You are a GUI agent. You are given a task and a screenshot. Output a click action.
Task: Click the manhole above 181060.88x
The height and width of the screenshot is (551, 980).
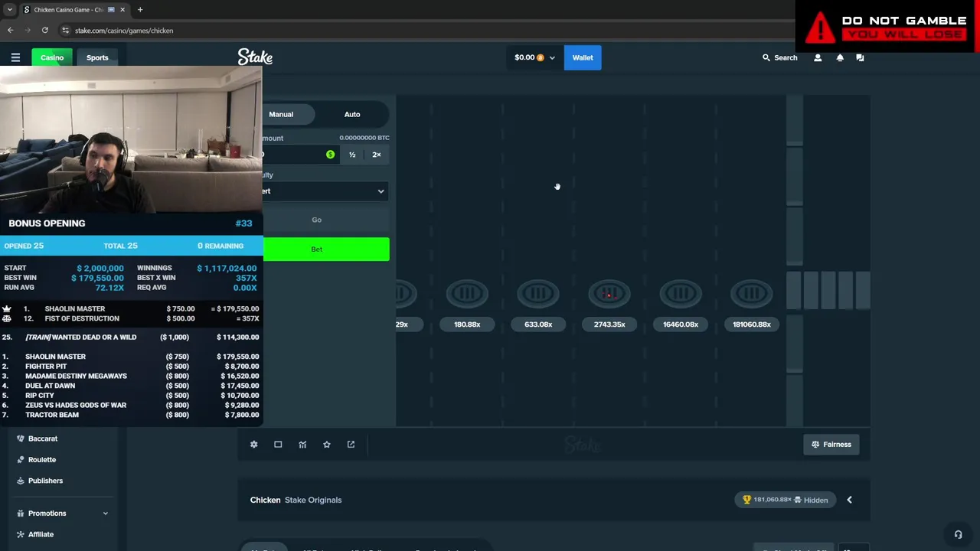752,293
